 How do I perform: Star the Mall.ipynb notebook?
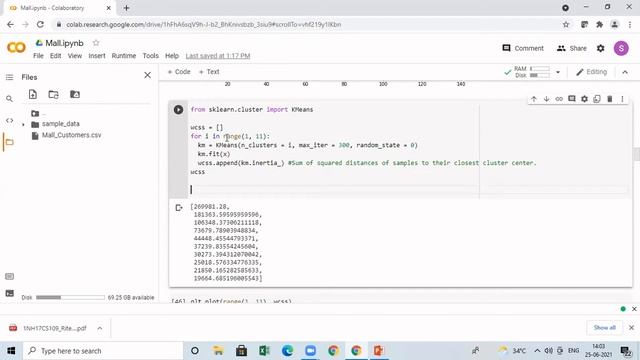point(96,42)
